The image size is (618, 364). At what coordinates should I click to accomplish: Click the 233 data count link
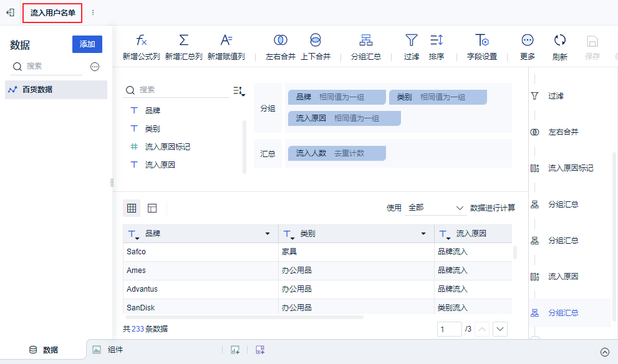(x=138, y=329)
